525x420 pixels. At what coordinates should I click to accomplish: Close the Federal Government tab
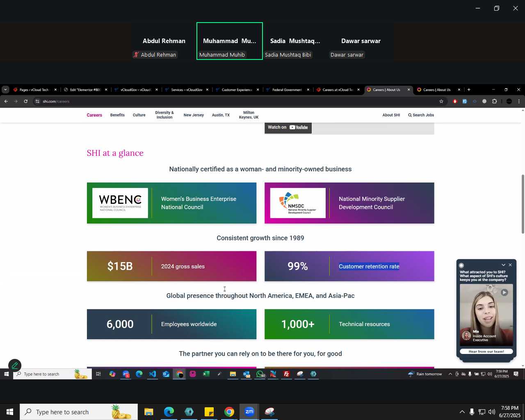click(x=308, y=90)
